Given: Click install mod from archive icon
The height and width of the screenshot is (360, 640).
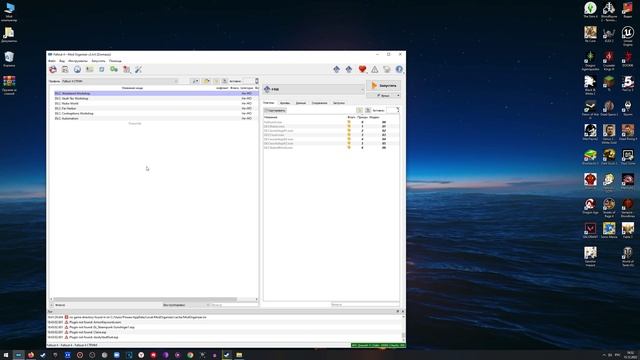Looking at the screenshot, I should pos(65,69).
